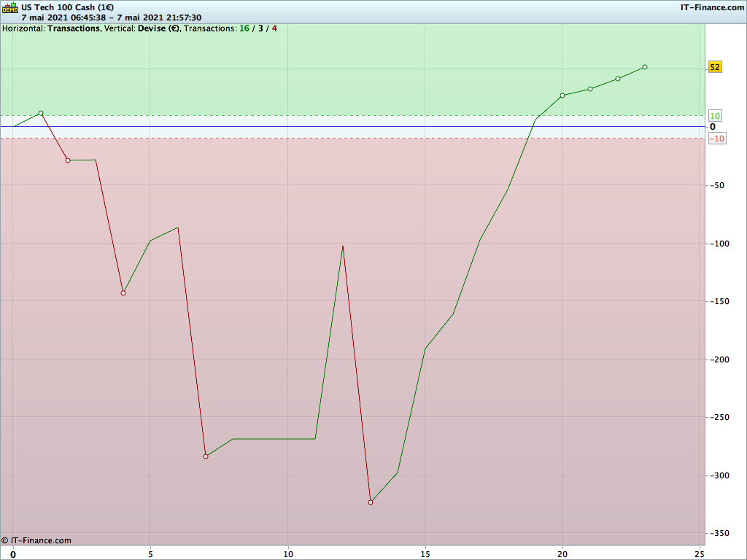Image resolution: width=747 pixels, height=560 pixels.
Task: Click the red -10 threshold label
Action: click(x=717, y=139)
